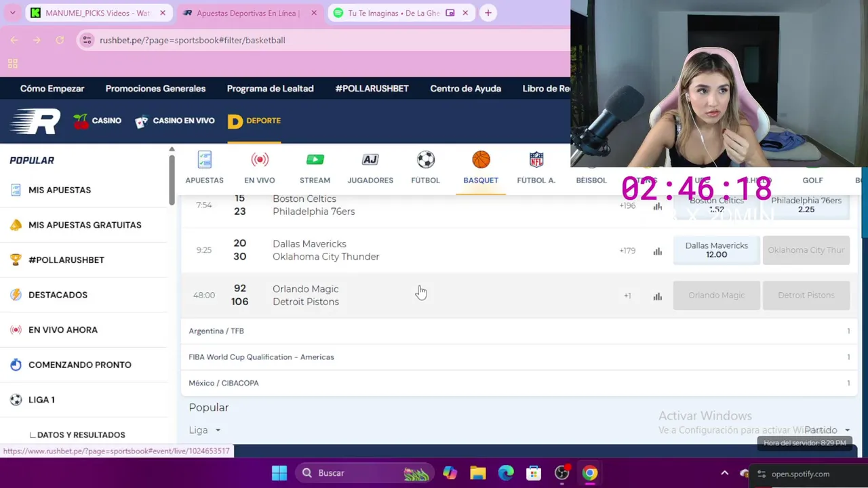The width and height of the screenshot is (868, 488).
Task: Open Microsoft Edge from taskbar
Action: point(506,473)
